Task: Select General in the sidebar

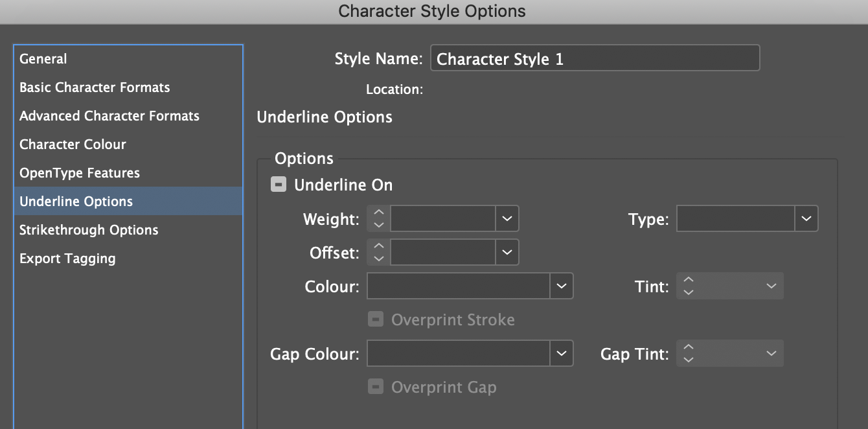Action: (x=43, y=58)
